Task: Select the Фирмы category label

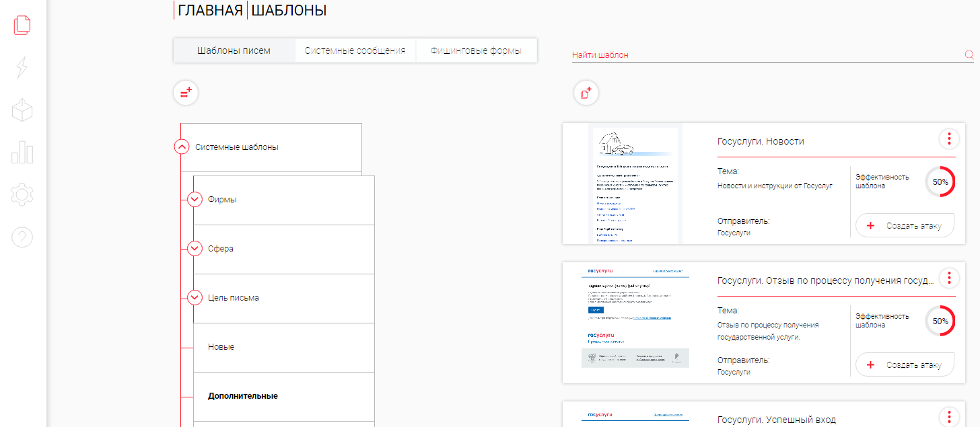Action: click(x=222, y=200)
